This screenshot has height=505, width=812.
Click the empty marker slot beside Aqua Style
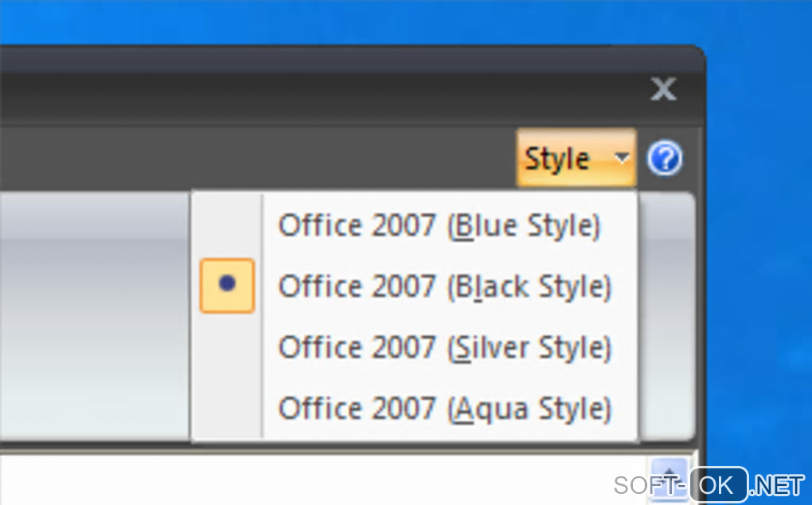[x=227, y=409]
